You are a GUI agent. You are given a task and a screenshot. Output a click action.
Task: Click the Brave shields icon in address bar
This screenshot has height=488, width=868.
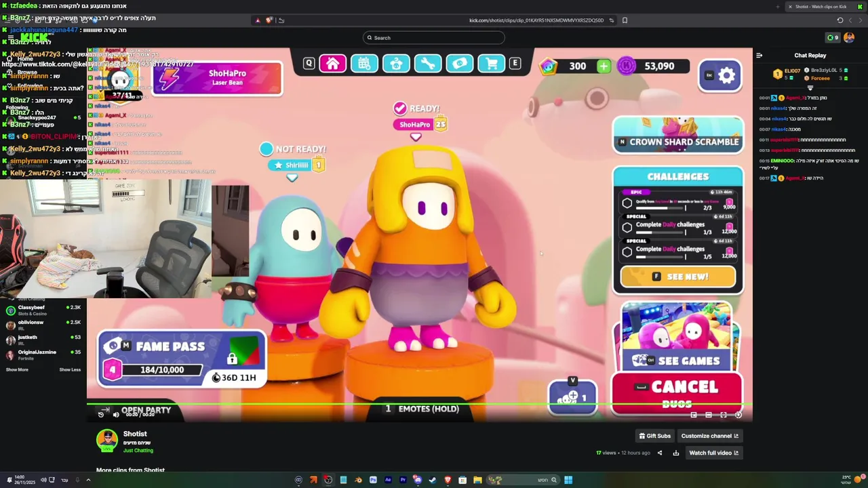click(269, 20)
